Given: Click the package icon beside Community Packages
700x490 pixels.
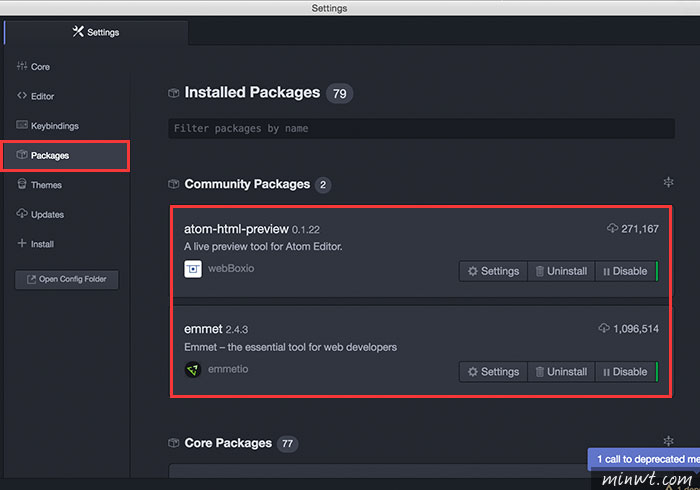Looking at the screenshot, I should click(x=174, y=184).
